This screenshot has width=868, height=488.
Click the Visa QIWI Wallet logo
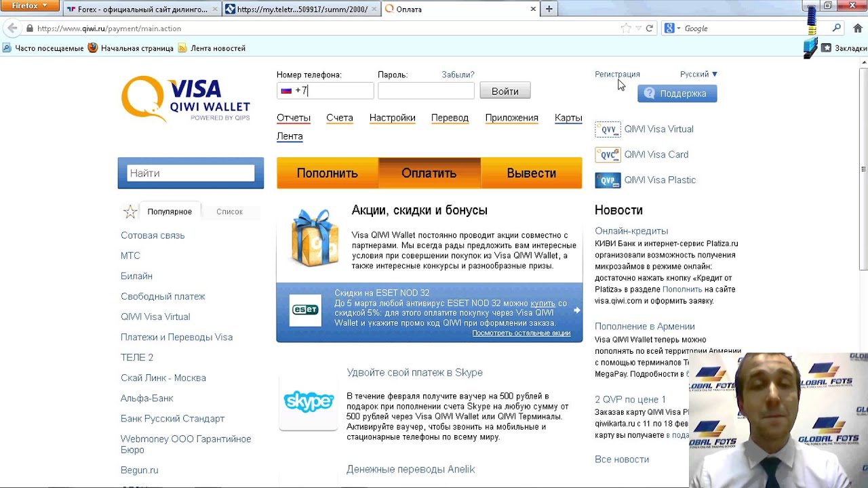coord(186,99)
